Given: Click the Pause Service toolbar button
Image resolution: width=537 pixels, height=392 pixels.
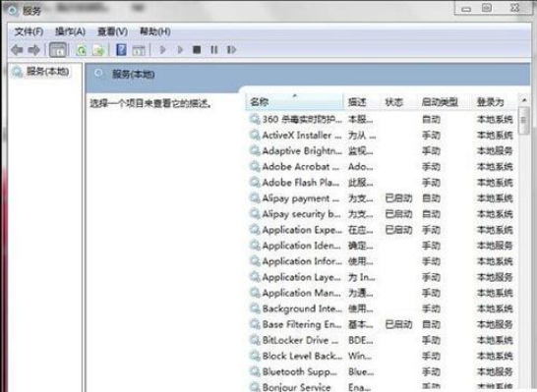Looking at the screenshot, I should [x=214, y=50].
